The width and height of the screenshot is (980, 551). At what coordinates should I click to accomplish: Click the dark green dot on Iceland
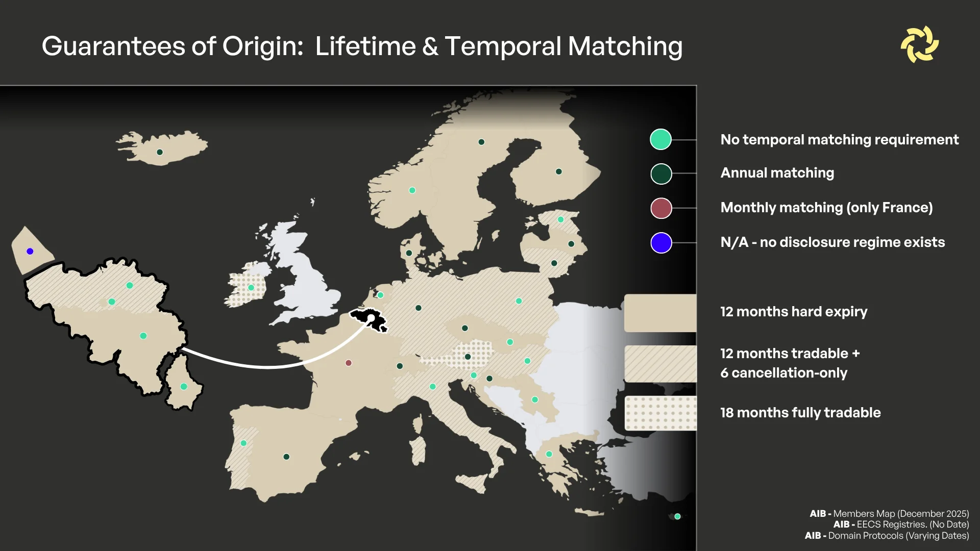click(160, 153)
